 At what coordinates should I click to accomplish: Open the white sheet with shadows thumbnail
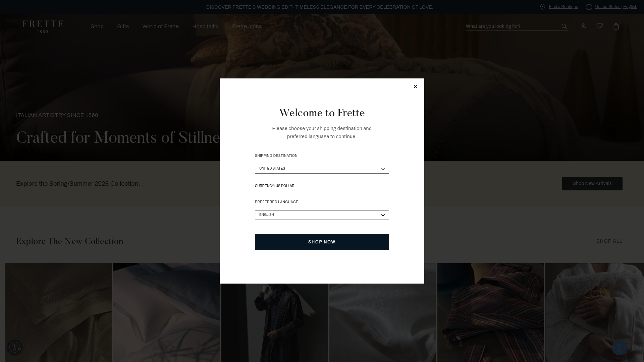click(x=167, y=312)
